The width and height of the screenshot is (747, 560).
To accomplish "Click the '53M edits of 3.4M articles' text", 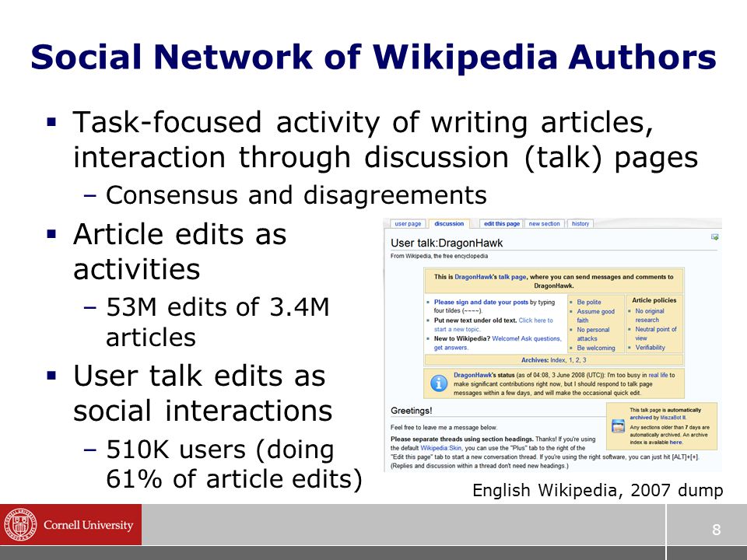I will click(217, 322).
